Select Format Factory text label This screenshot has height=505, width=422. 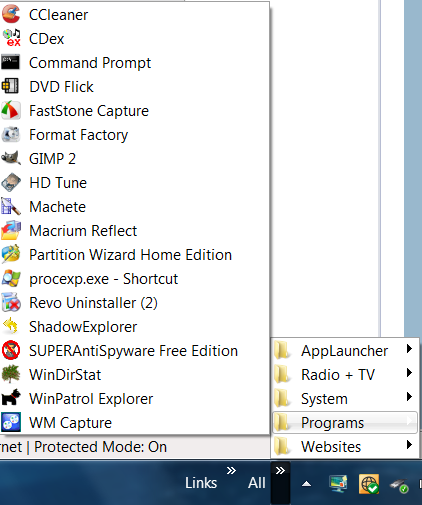(x=78, y=135)
